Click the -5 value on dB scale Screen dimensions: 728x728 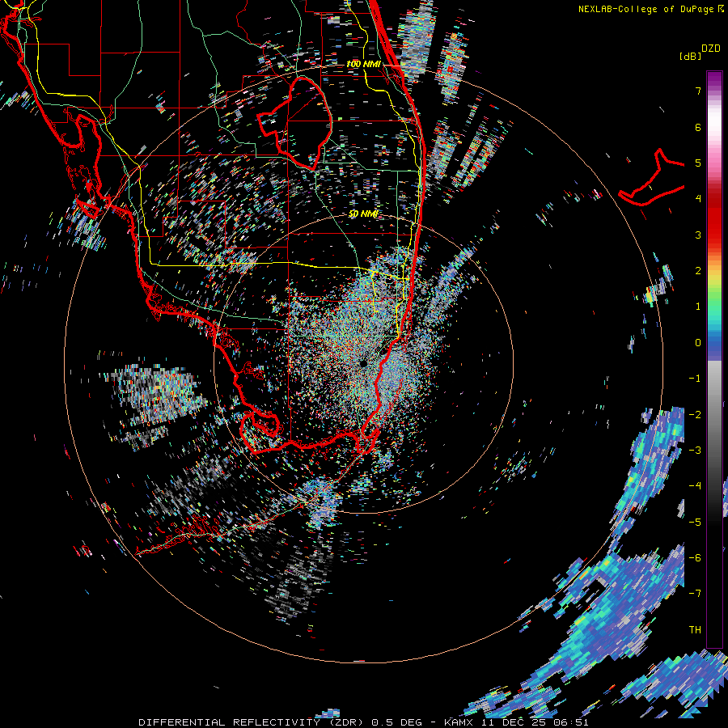(x=695, y=523)
